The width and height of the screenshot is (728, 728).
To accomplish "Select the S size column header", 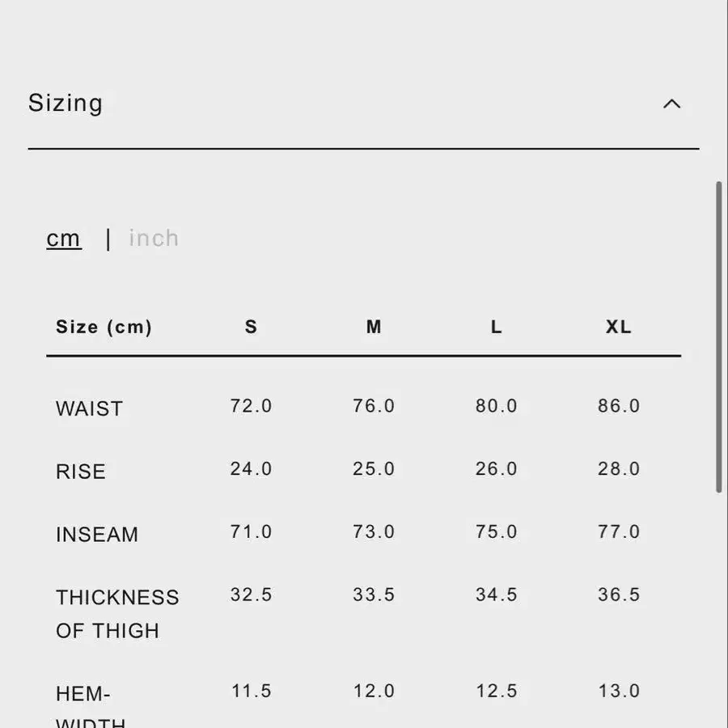I will tap(251, 327).
